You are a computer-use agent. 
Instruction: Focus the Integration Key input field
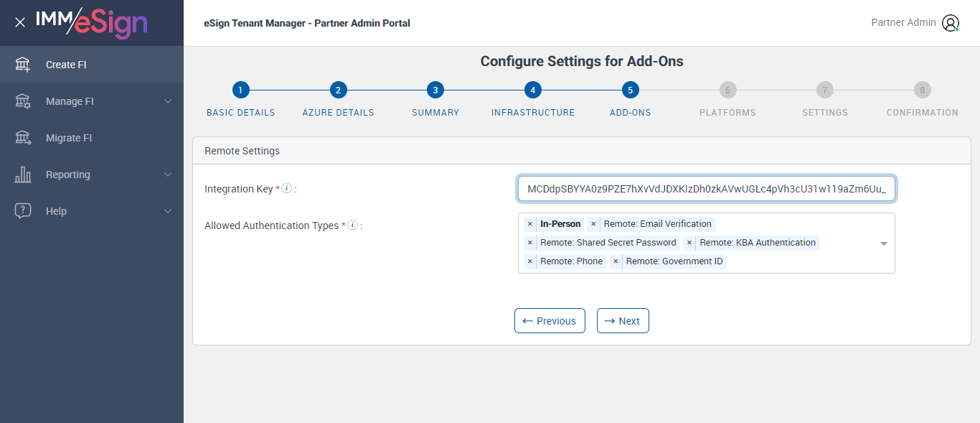706,189
